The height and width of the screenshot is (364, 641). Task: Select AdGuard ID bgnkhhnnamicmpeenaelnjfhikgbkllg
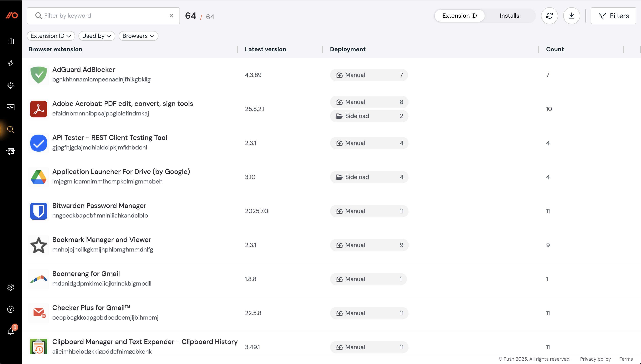click(101, 80)
